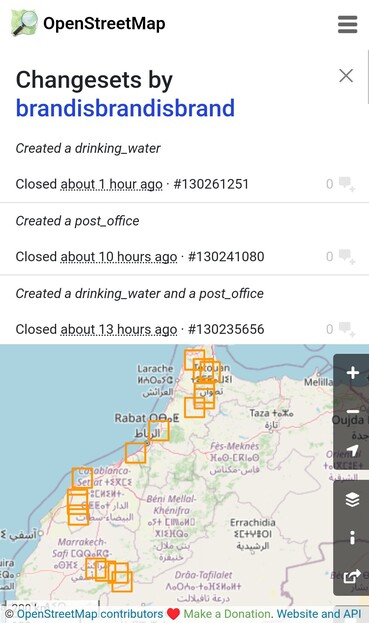Open the hamburger menu
The width and height of the screenshot is (369, 623).
(348, 24)
